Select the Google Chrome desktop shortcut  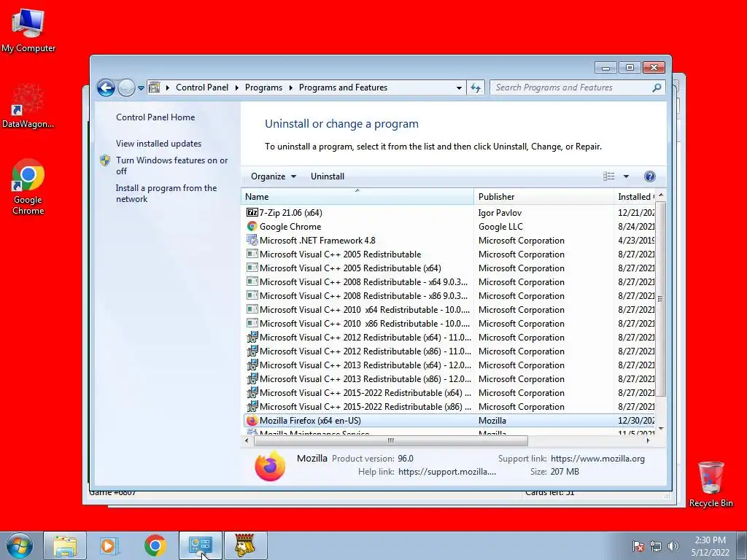tap(28, 187)
